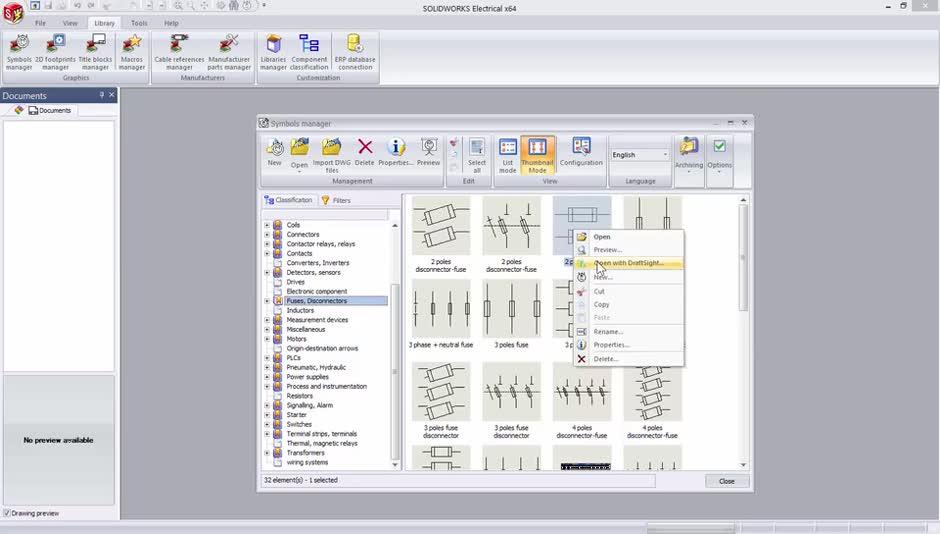Choose Open with DraftSight from context menu

629,263
